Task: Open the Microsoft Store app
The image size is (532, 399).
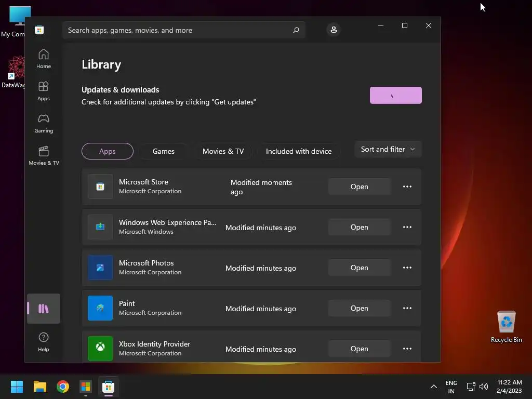Action: pyautogui.click(x=360, y=187)
